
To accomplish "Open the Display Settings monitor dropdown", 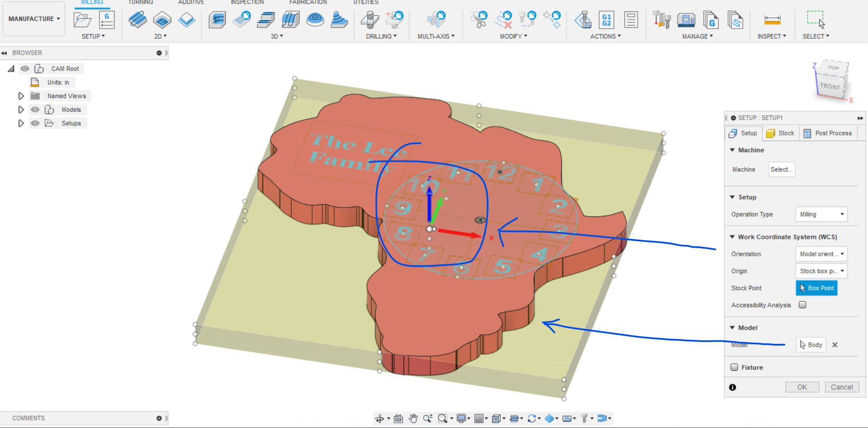I will click(x=463, y=418).
